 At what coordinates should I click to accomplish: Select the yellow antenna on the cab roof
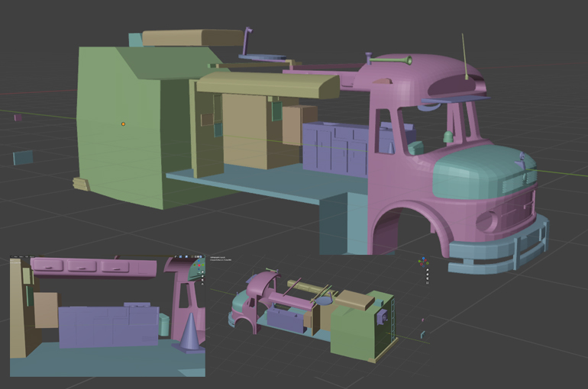coord(464,57)
